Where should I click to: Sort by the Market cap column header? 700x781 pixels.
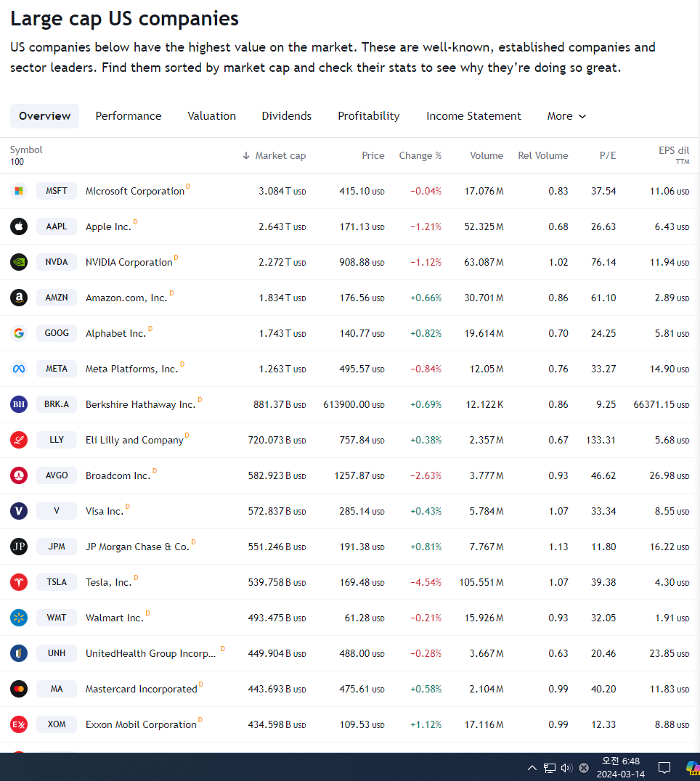click(280, 155)
